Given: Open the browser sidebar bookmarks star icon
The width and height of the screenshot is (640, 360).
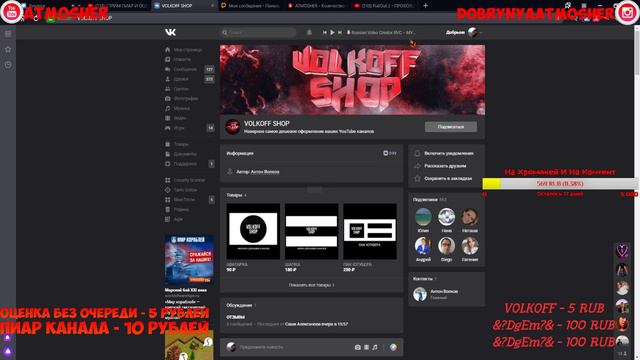Looking at the screenshot, I should coord(8,49).
